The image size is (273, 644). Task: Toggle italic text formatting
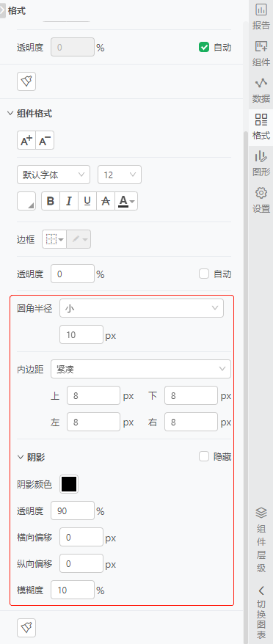point(69,201)
